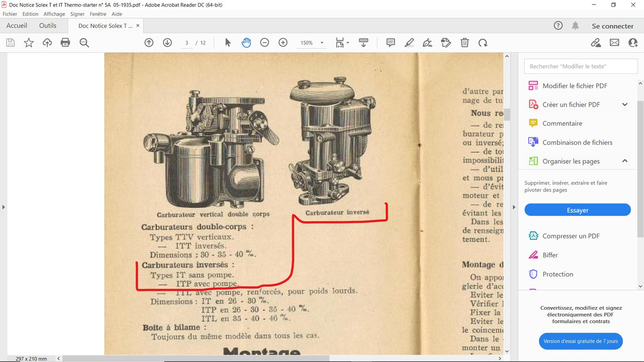Screen dimensions: 644x362
Task: Open the Edition menu
Action: pos(30,14)
